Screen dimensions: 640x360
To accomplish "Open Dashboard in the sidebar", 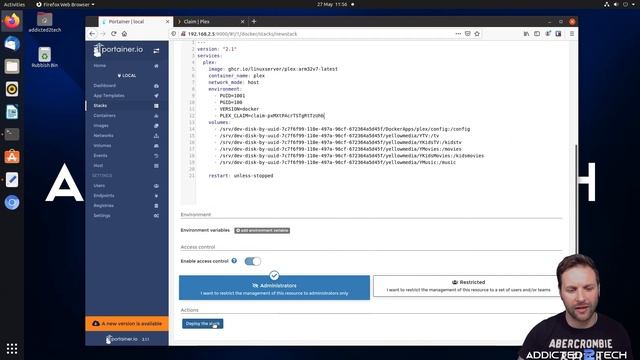I will click(x=104, y=86).
